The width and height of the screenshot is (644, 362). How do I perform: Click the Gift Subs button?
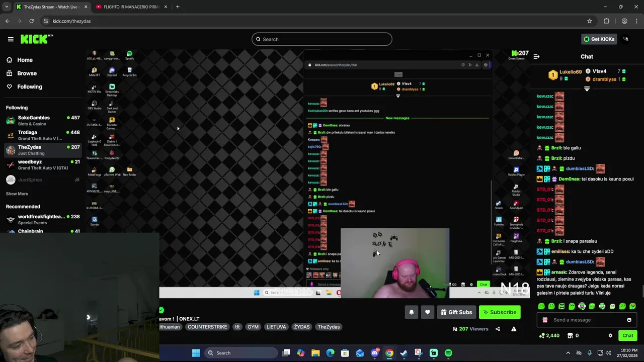(x=456, y=312)
